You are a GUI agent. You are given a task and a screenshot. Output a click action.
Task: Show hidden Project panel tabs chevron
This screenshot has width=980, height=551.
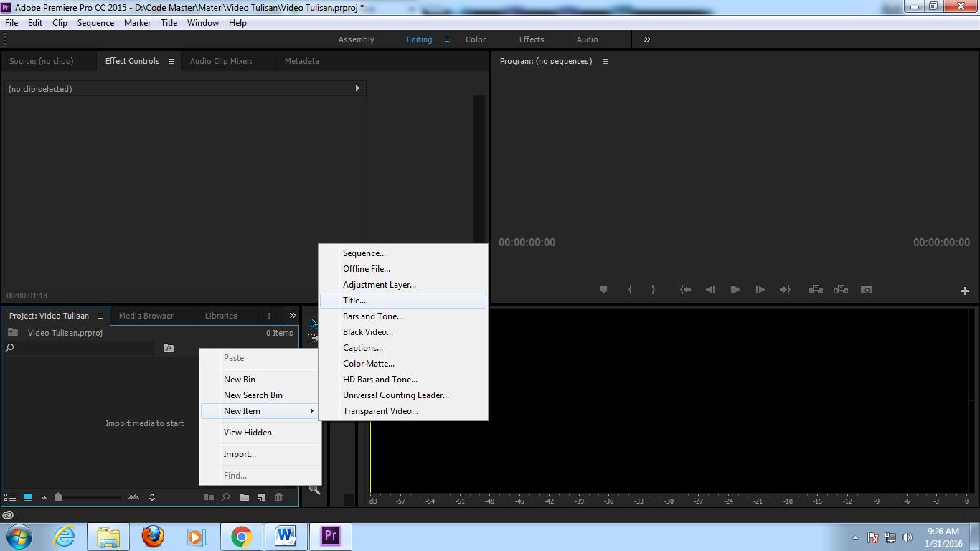(x=293, y=316)
